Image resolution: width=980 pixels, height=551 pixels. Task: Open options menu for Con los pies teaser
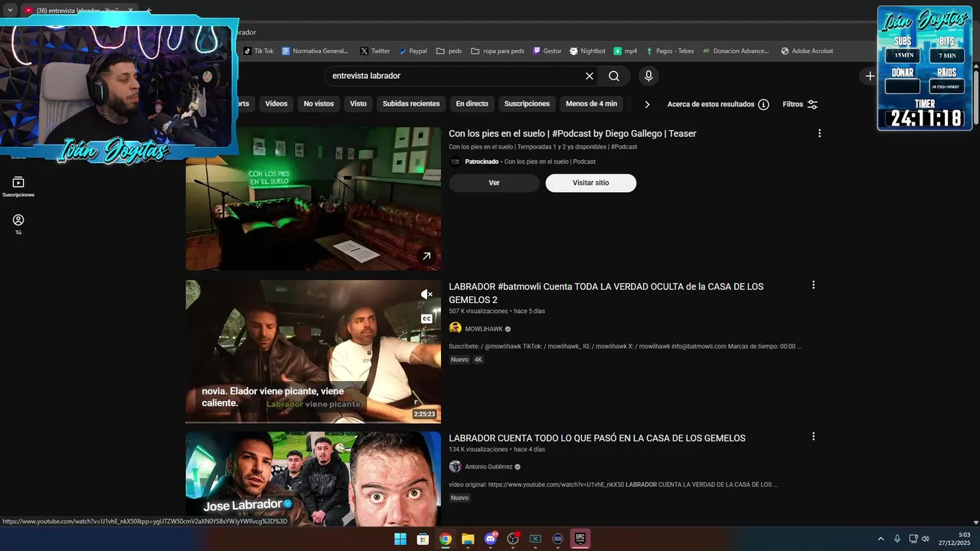pos(819,133)
